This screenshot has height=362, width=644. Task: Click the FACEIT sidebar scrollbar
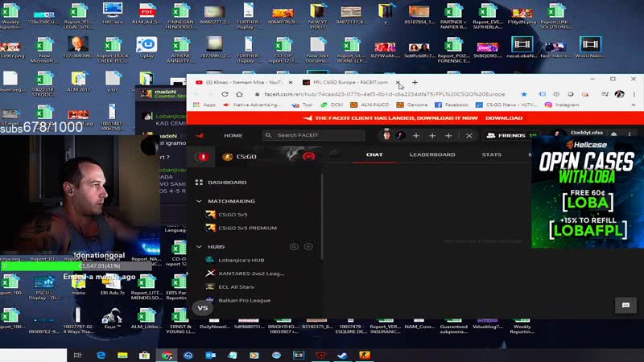(321, 216)
